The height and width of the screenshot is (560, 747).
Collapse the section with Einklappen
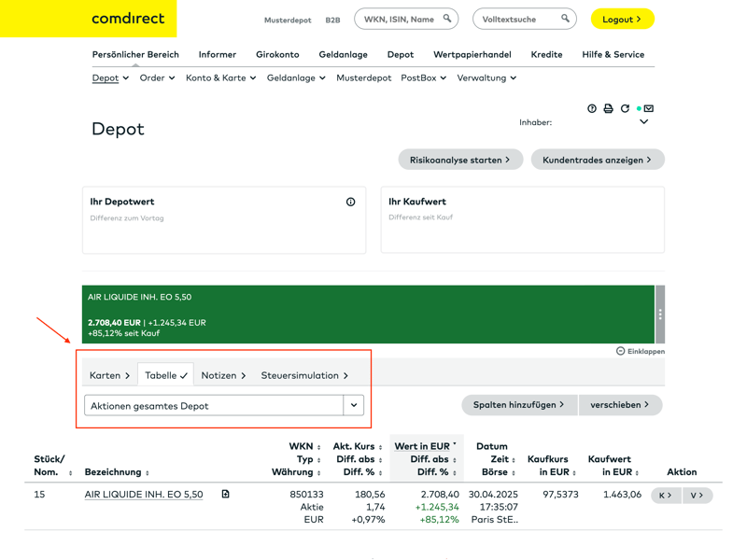[x=641, y=352]
